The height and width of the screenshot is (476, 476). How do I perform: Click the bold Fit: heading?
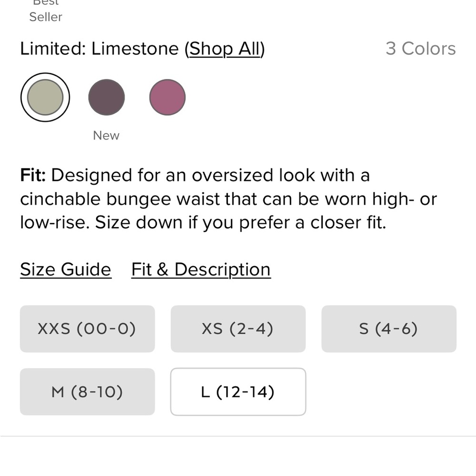33,175
